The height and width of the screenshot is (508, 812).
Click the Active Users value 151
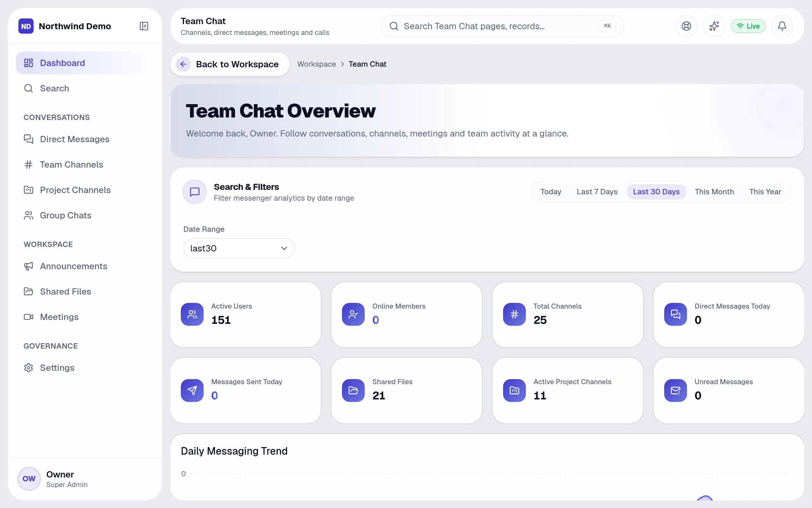tap(221, 320)
